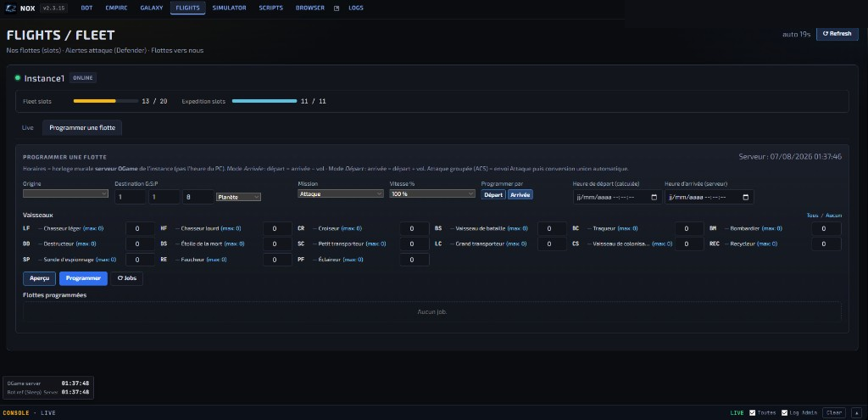Click the v2.3.15 version label
Viewport: 868px width, 420px height.
53,8
